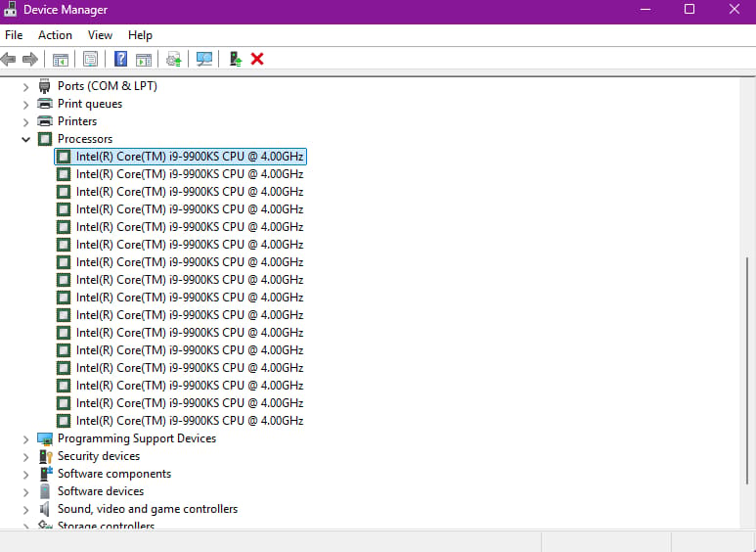
Task: Select Sound, video and game controllers label
Action: click(x=148, y=509)
